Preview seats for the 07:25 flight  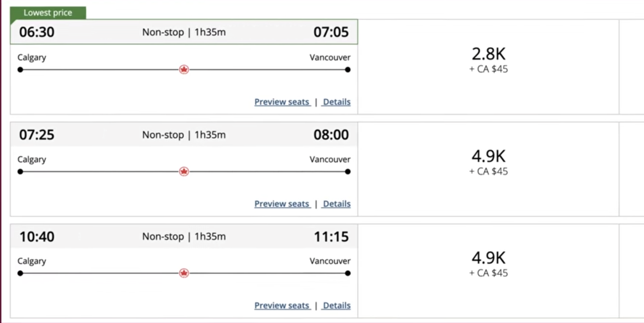pyautogui.click(x=282, y=204)
